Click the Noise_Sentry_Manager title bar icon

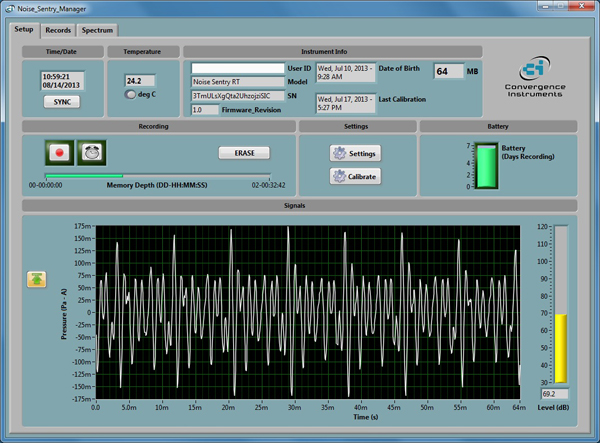point(10,8)
